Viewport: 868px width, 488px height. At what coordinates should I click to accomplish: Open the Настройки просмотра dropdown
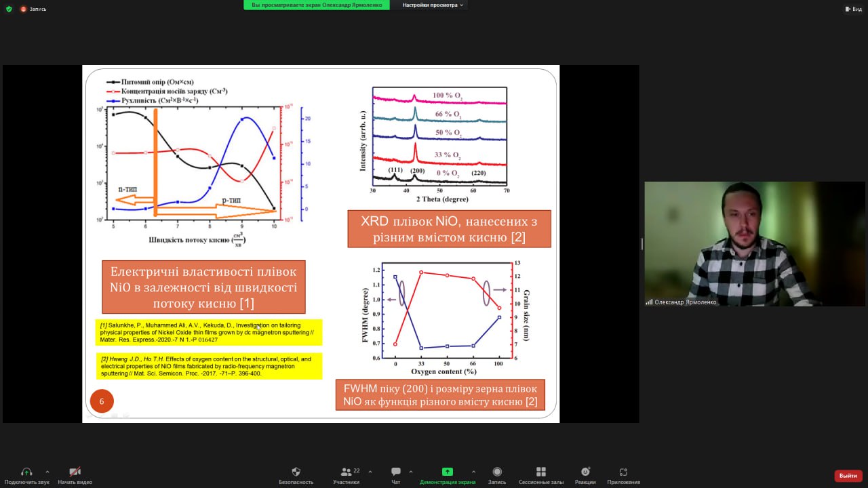[433, 5]
